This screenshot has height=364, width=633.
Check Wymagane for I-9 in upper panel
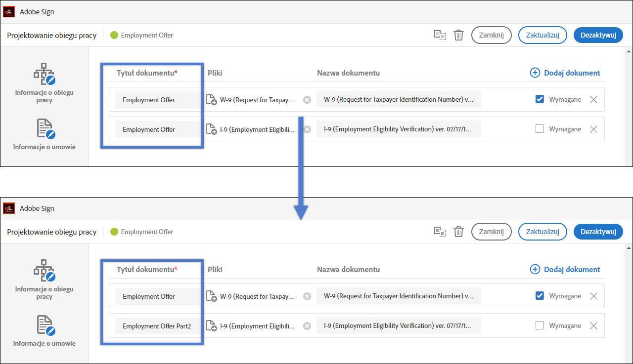point(540,129)
